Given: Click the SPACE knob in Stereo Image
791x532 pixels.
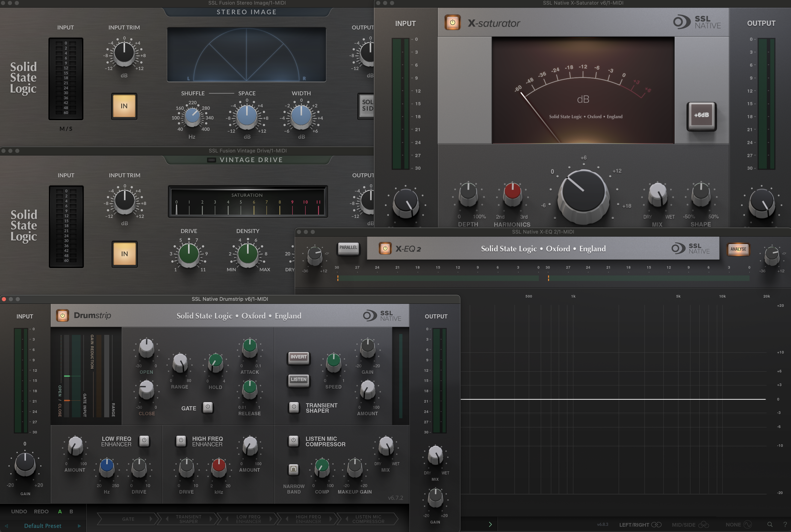Looking at the screenshot, I should (x=247, y=117).
